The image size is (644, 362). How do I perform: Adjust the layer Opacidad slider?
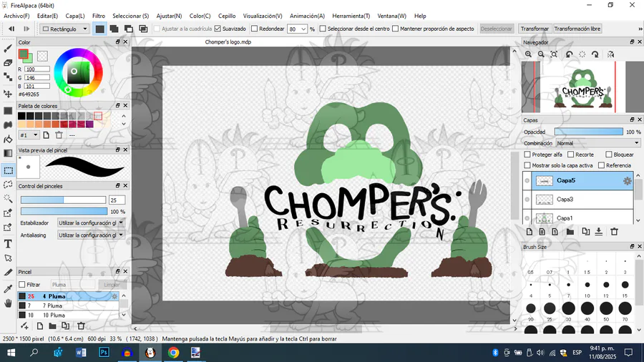(x=589, y=132)
